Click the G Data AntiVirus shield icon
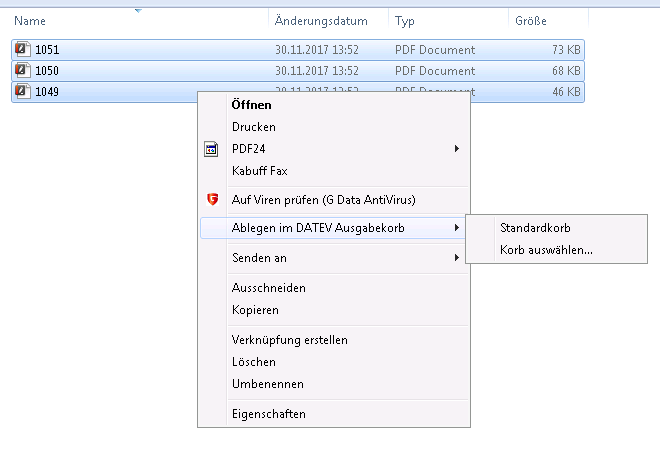The width and height of the screenshot is (660, 459). click(x=211, y=199)
